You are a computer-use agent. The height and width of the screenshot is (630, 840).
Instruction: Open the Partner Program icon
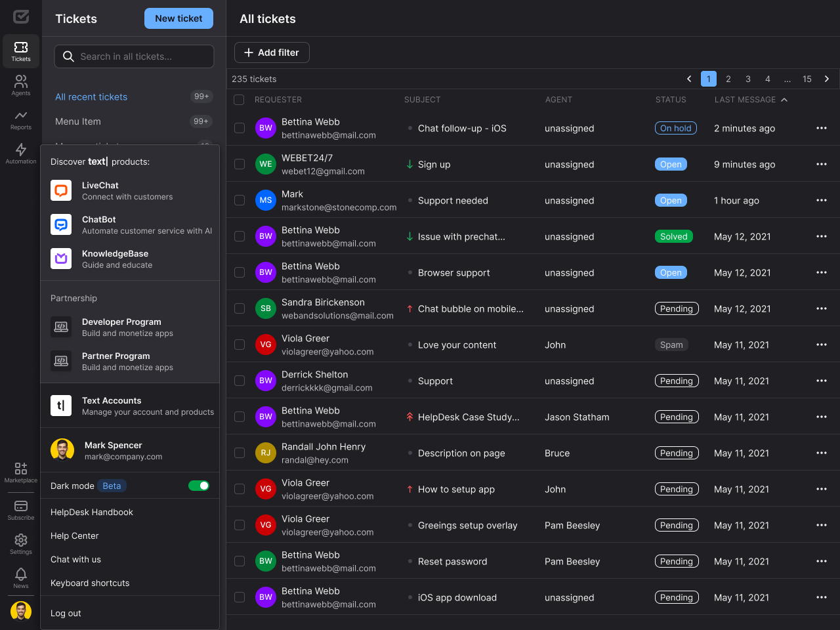[61, 362]
